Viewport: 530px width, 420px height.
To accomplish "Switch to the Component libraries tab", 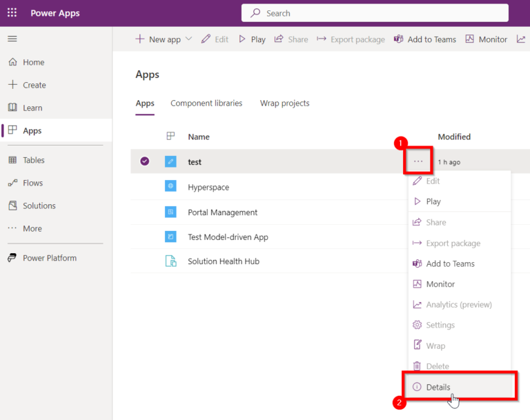I will [x=206, y=103].
